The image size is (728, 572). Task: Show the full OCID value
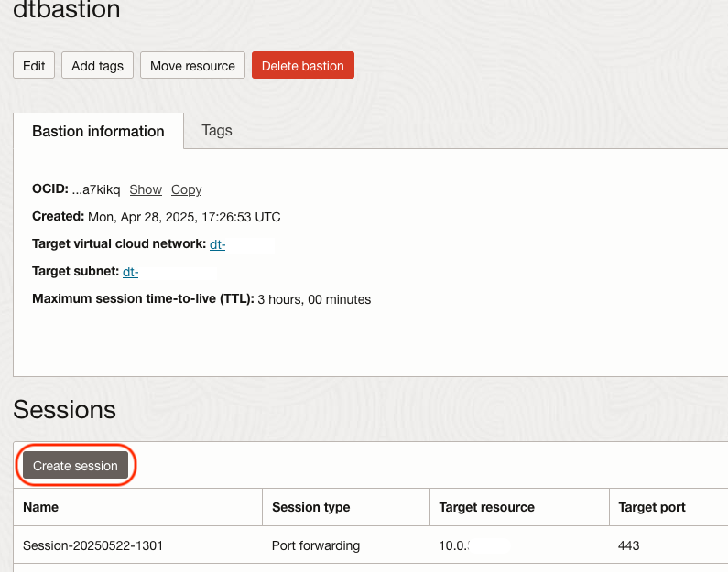pyautogui.click(x=146, y=189)
